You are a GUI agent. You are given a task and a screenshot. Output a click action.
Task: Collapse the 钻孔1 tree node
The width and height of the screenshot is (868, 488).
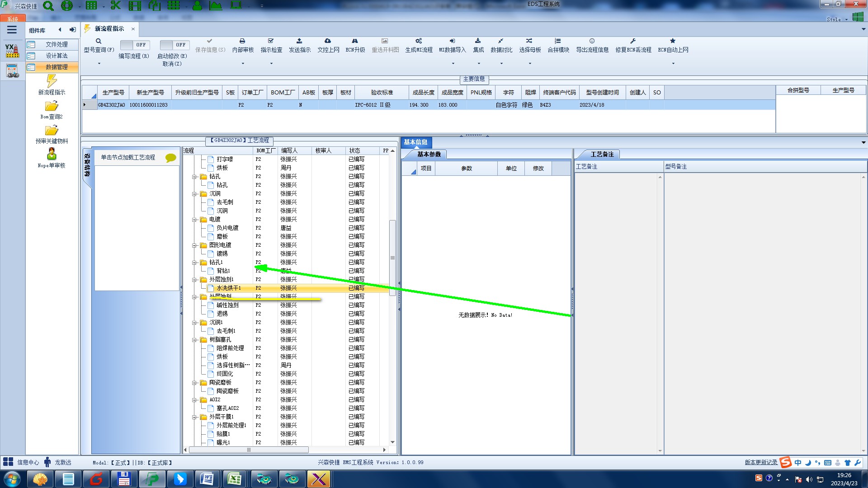(x=194, y=263)
